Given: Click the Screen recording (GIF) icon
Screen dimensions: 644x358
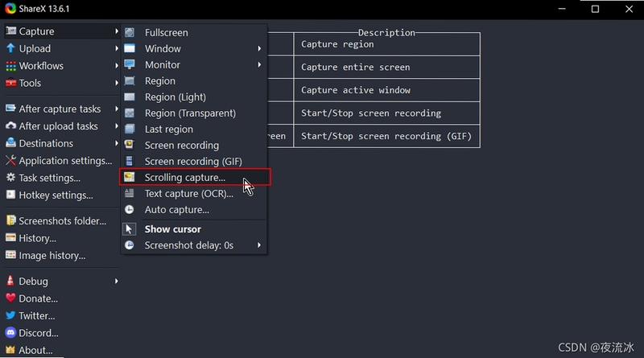Looking at the screenshot, I should coord(130,161).
